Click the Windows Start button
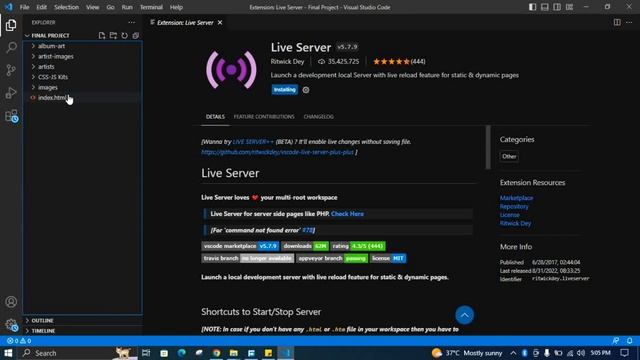Viewport: 640px width, 360px height. click(x=8, y=353)
